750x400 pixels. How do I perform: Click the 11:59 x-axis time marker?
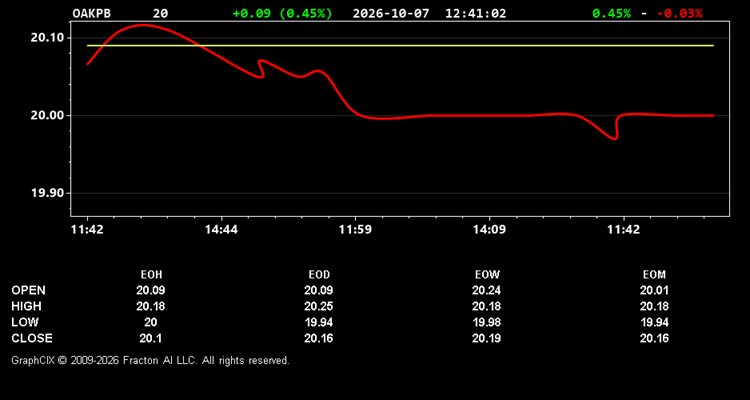[x=355, y=230]
